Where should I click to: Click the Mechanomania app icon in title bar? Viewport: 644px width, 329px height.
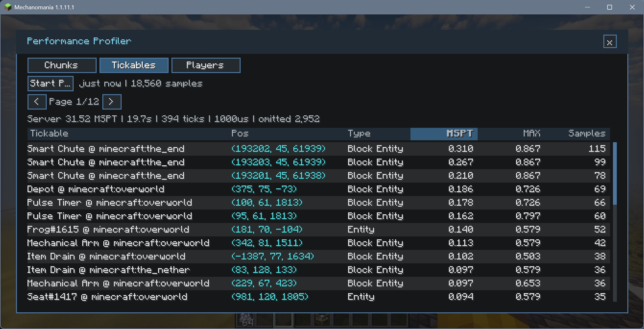[8, 7]
